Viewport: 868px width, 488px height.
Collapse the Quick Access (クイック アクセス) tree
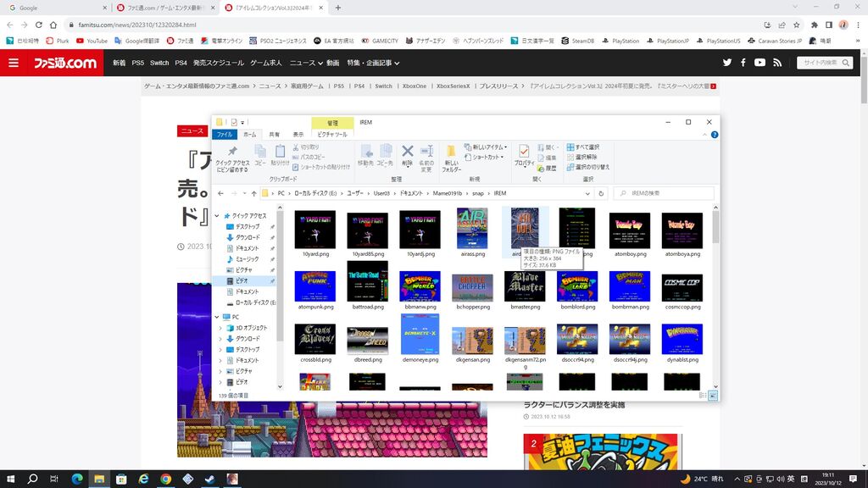[x=218, y=216]
